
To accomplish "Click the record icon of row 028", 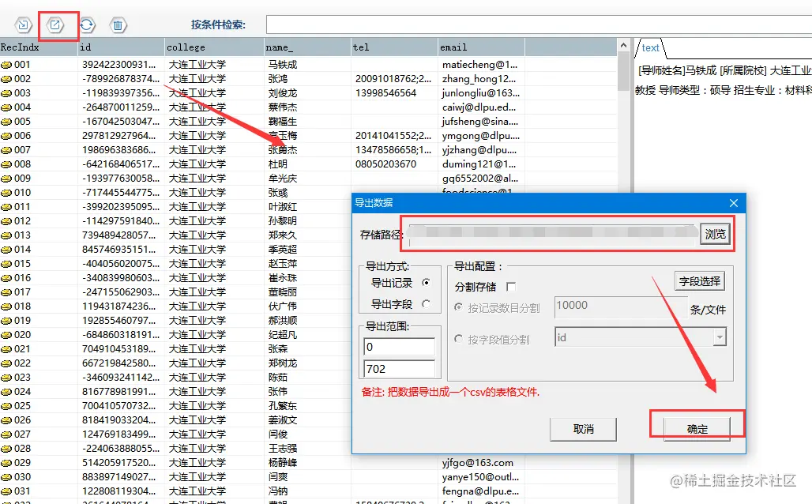I will (6, 449).
